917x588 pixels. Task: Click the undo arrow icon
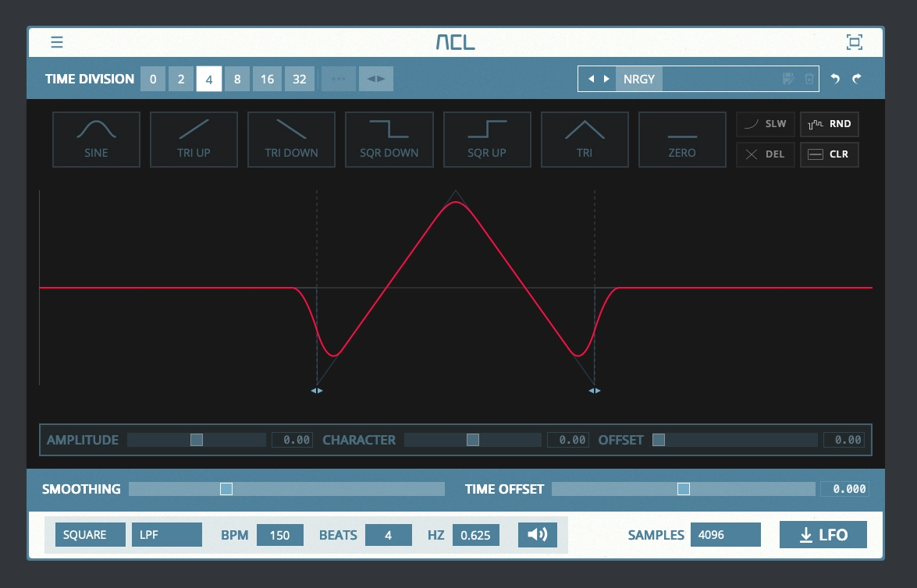pyautogui.click(x=836, y=78)
